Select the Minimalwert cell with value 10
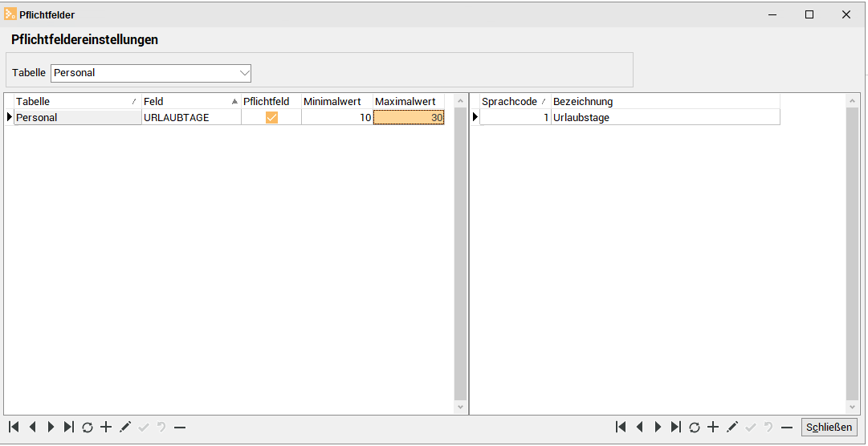This screenshot has height=446, width=868. pos(336,117)
